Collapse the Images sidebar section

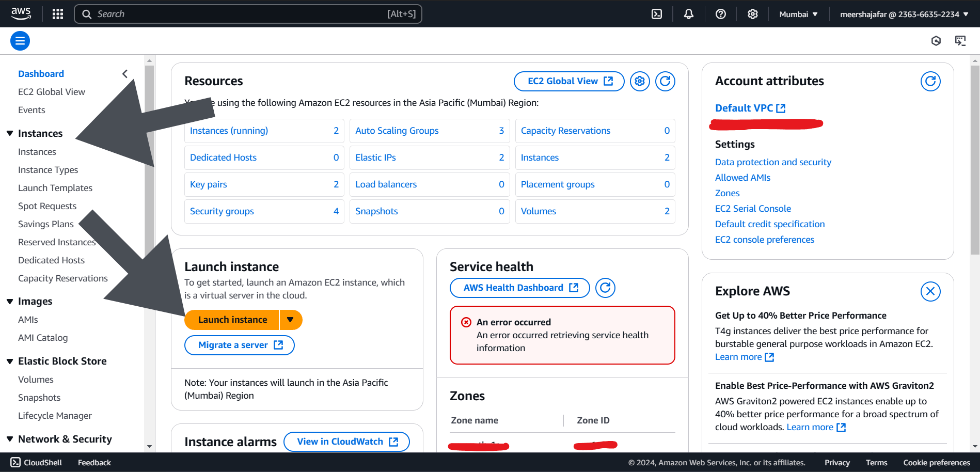point(10,301)
